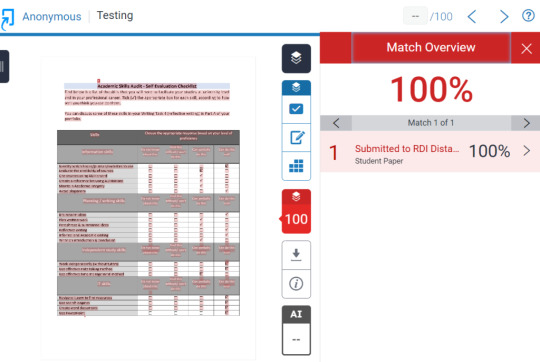This screenshot has width=540, height=362.
Task: Click the large 100% similarity figure
Action: click(x=431, y=89)
